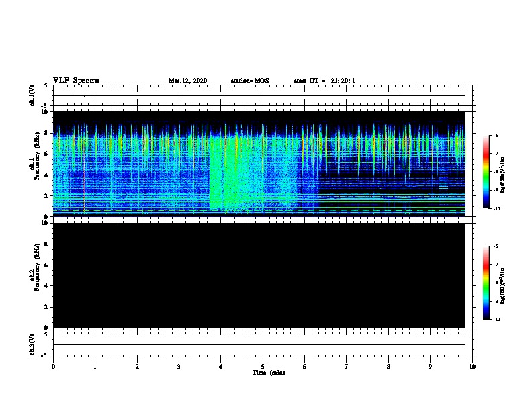Click the "-6" label on ch.1 color bar
The image size is (532, 411).
click(x=496, y=135)
